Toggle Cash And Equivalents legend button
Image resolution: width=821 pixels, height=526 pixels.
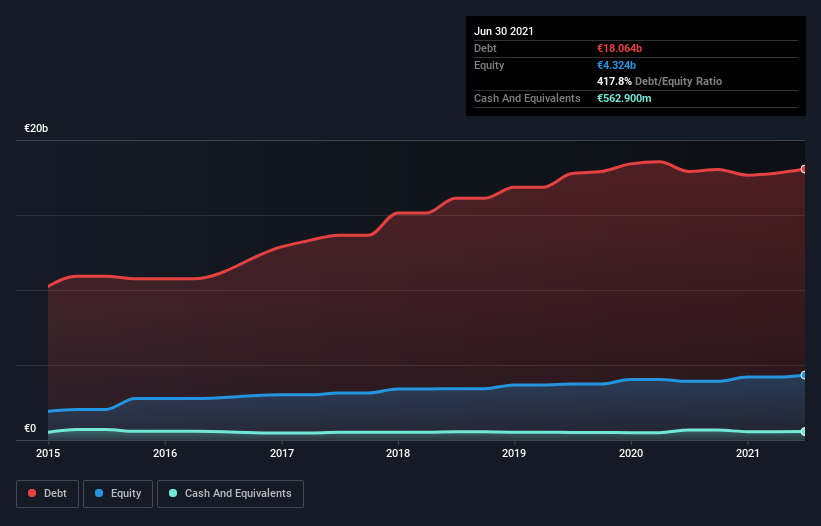point(230,494)
